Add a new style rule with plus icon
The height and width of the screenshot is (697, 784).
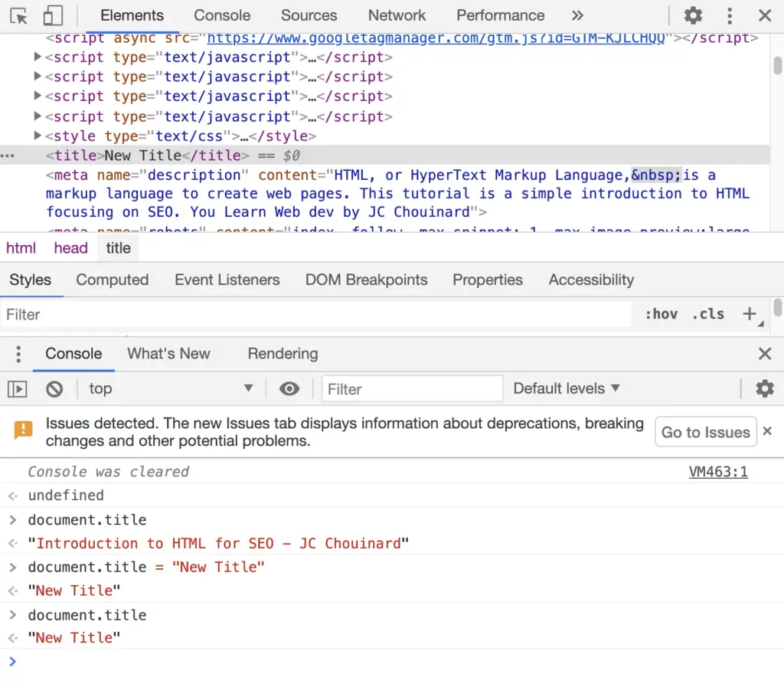click(x=750, y=314)
